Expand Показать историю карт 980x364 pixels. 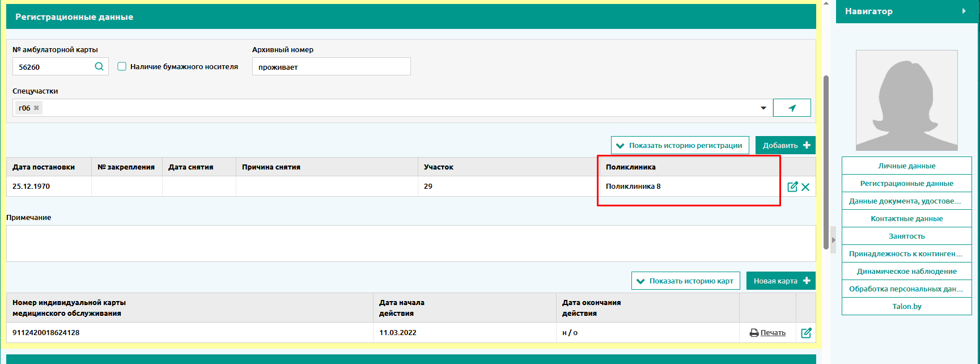point(685,281)
